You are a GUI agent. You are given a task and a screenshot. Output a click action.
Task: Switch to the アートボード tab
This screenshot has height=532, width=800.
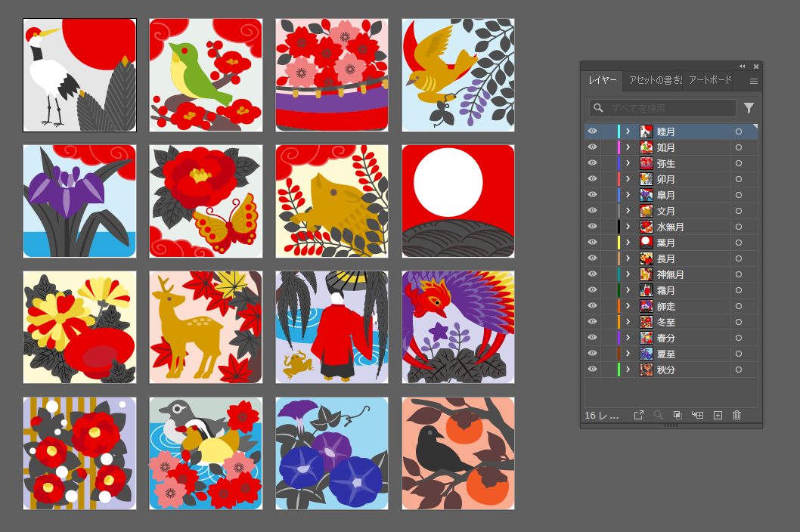(x=710, y=81)
